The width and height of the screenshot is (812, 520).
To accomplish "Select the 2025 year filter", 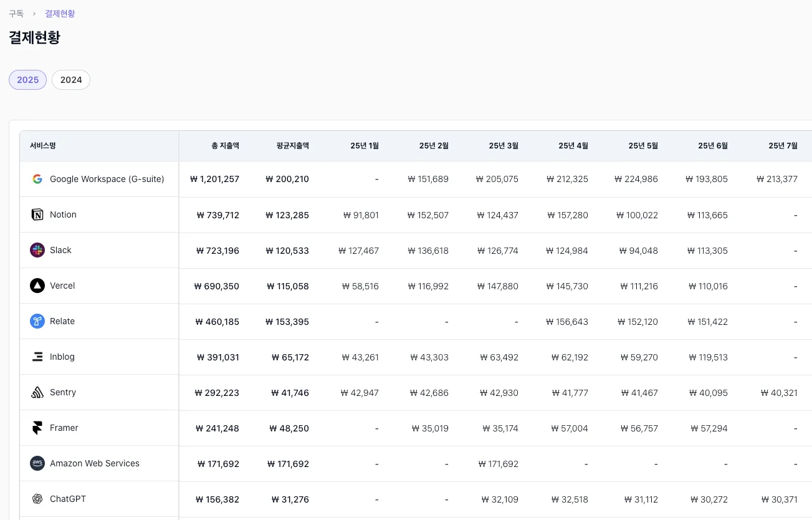I will 27,80.
